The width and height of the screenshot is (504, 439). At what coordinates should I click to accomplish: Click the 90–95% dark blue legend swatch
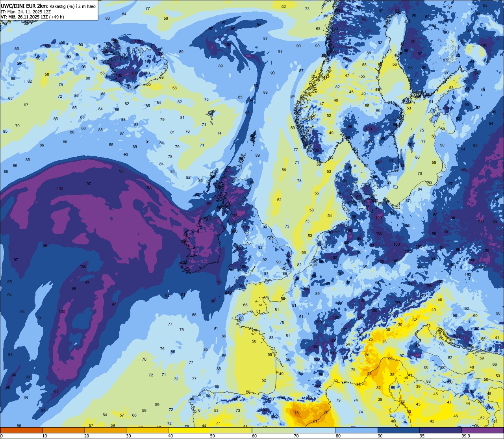pyautogui.click(x=398, y=430)
